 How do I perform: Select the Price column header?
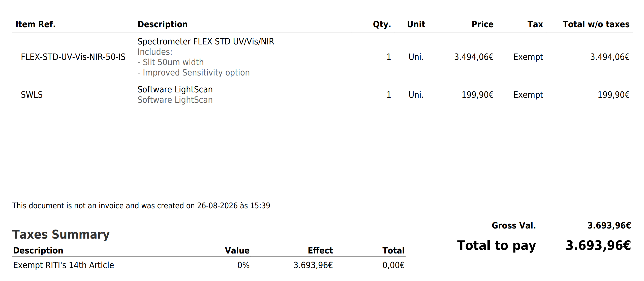(482, 24)
